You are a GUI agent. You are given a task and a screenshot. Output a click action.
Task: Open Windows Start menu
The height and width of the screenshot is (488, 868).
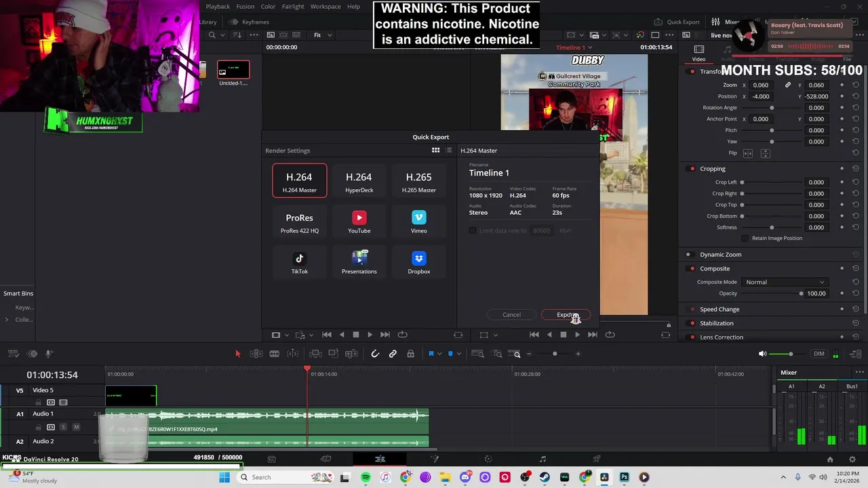[x=224, y=477]
